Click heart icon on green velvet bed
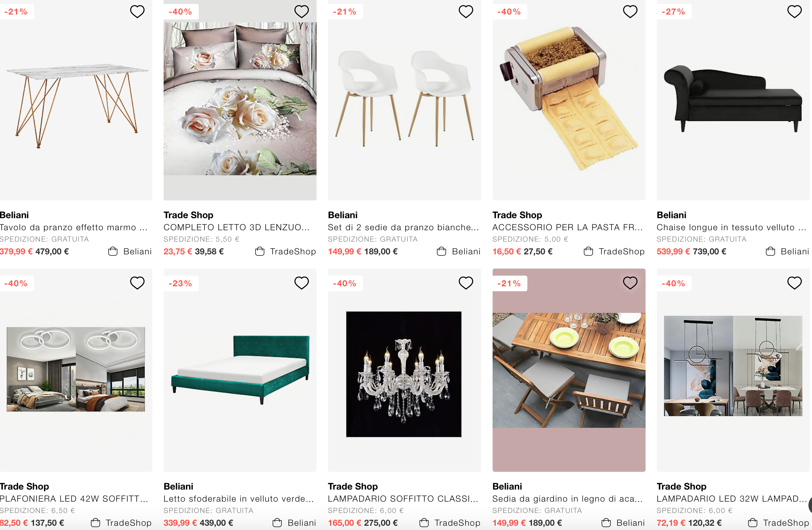Image resolution: width=812 pixels, height=530 pixels. click(x=302, y=283)
